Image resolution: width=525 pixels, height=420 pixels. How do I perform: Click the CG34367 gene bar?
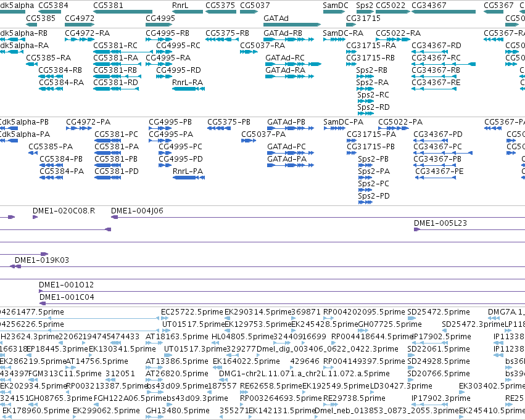[x=444, y=12]
